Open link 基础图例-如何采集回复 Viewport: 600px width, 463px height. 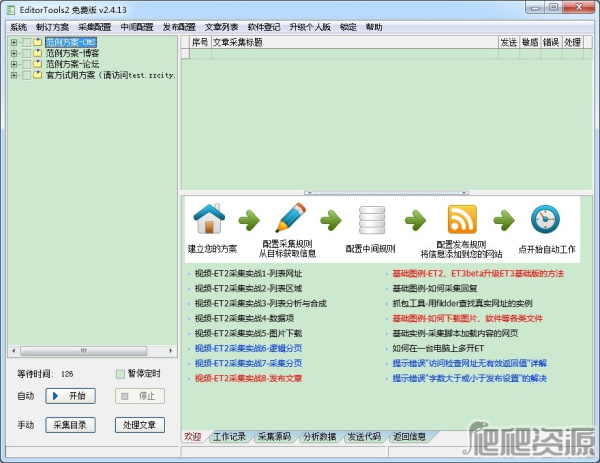435,289
